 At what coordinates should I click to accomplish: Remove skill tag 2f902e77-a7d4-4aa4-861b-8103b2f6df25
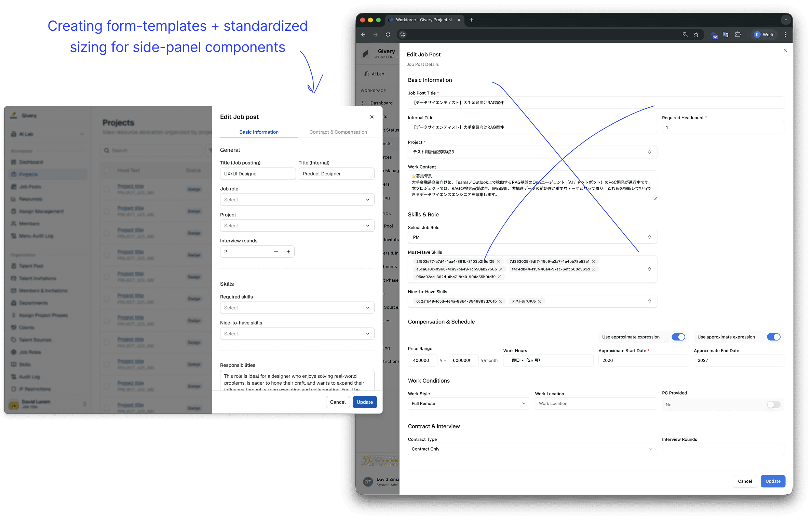[498, 262]
